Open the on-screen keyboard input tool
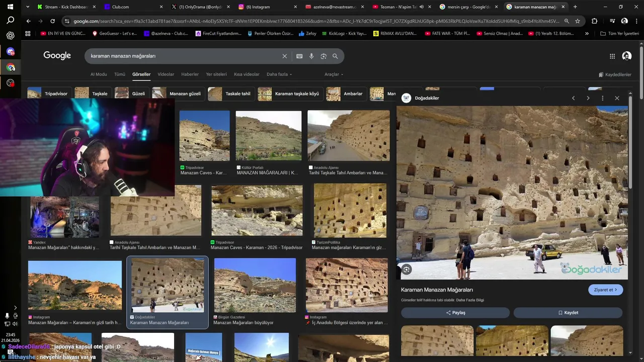 pos(299,56)
